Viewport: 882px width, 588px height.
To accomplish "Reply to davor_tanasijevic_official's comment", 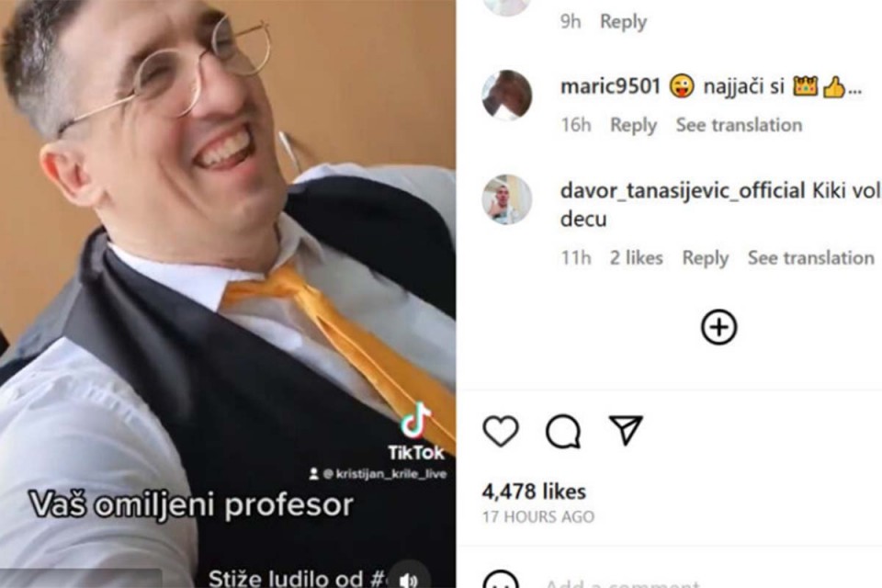I will (x=706, y=257).
